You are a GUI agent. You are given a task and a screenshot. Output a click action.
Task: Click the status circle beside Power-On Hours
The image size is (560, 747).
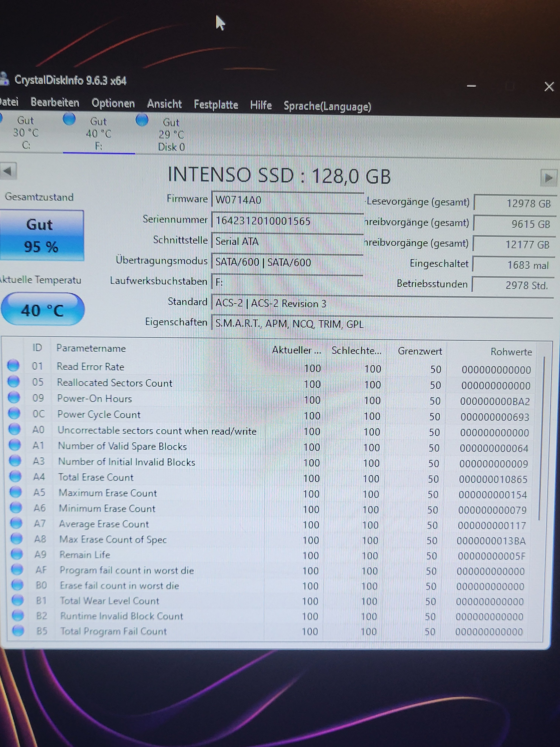tap(14, 397)
